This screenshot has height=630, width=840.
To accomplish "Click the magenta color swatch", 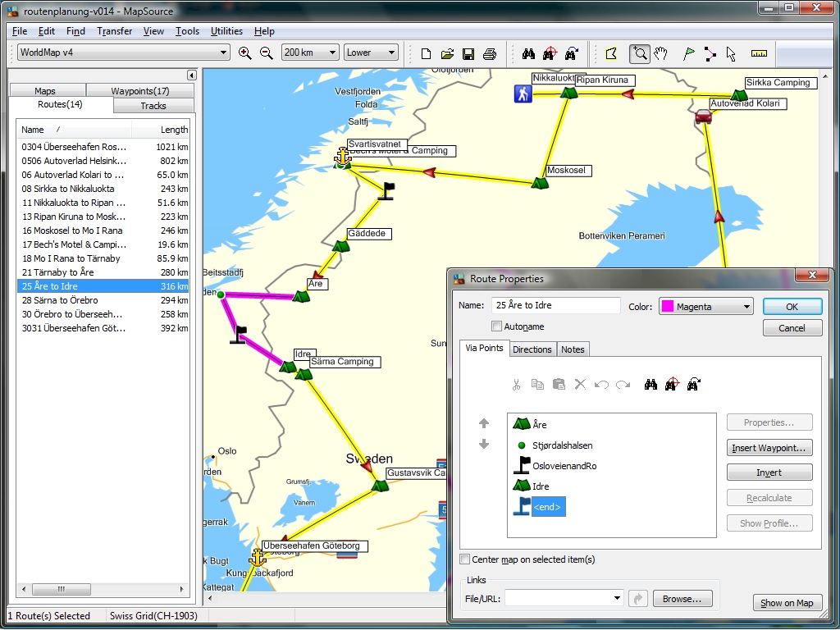I will 668,307.
